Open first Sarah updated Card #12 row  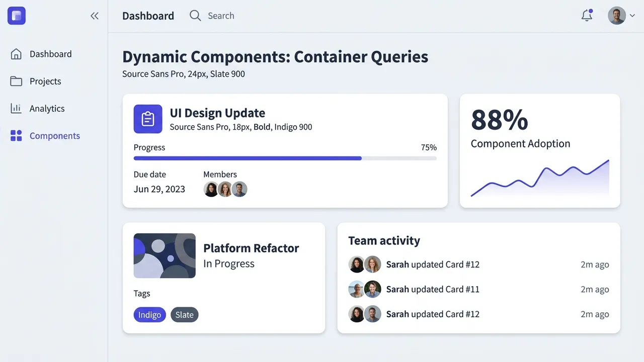pos(478,264)
